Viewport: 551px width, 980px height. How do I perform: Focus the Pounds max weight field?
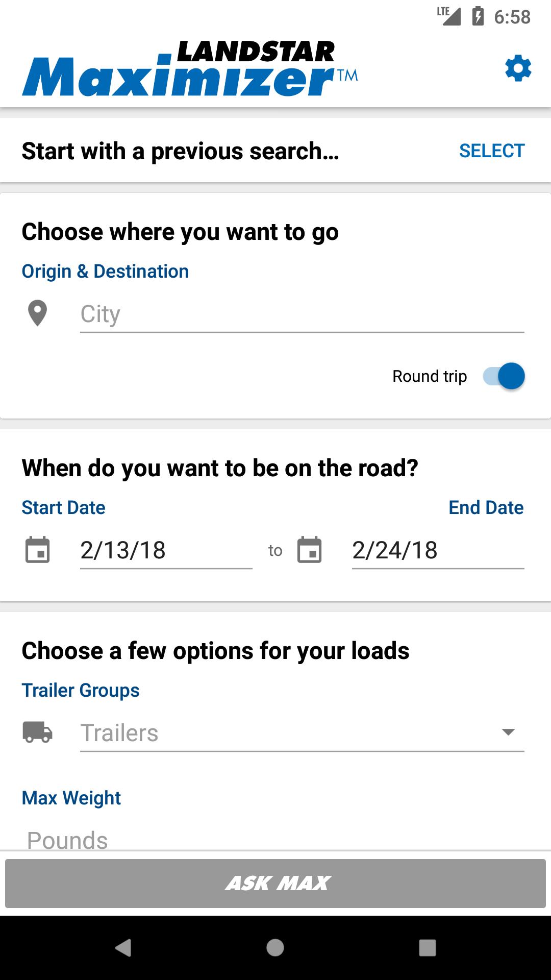tap(275, 839)
